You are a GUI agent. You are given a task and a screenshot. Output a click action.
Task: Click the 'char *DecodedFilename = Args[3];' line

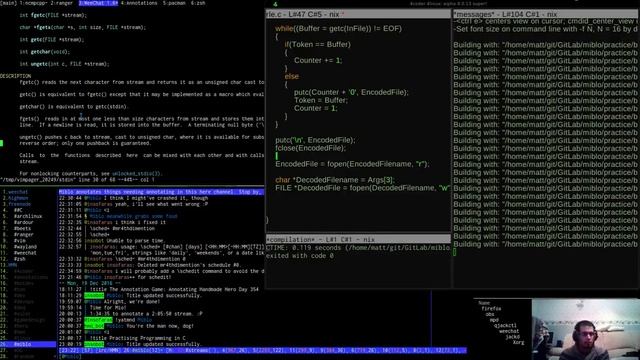click(335, 180)
